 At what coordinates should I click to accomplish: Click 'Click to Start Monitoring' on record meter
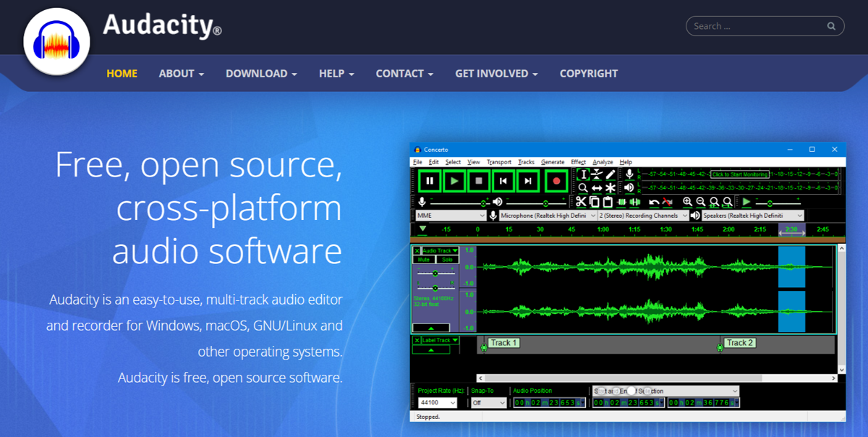click(739, 174)
